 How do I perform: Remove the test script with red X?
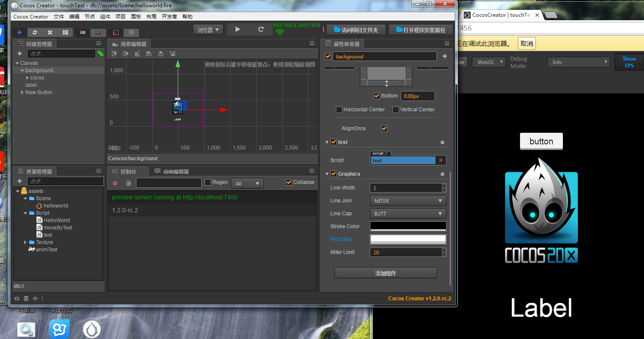coord(441,160)
